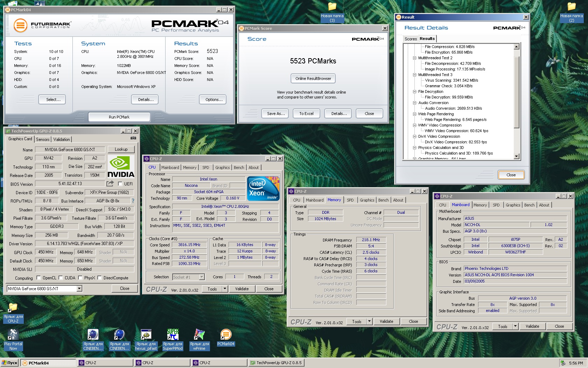This screenshot has height=368, width=588.
Task: Open the CPU-Z shortcut desktop icon
Action: click(x=13, y=313)
